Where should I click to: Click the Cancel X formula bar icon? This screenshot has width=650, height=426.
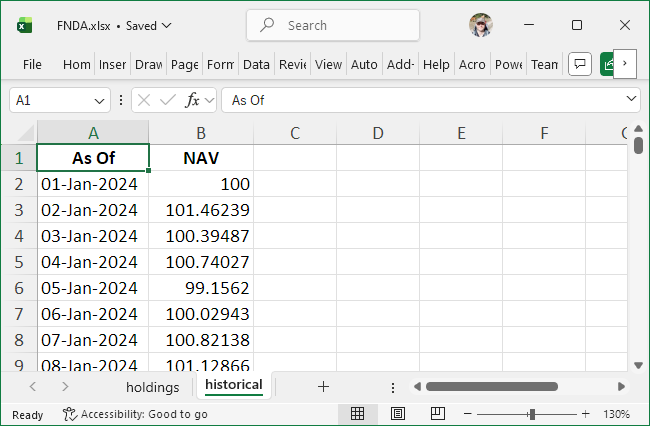[144, 100]
